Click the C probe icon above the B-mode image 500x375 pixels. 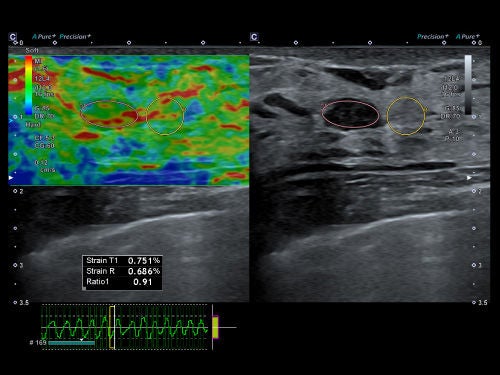pyautogui.click(x=254, y=37)
